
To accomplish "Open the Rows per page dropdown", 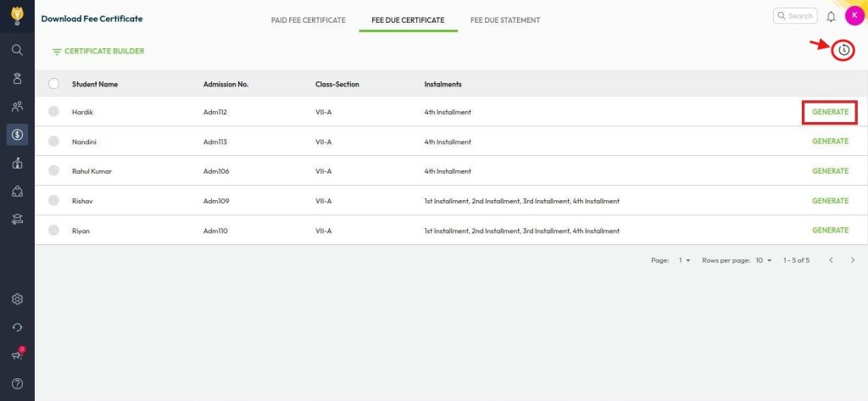I will click(764, 260).
